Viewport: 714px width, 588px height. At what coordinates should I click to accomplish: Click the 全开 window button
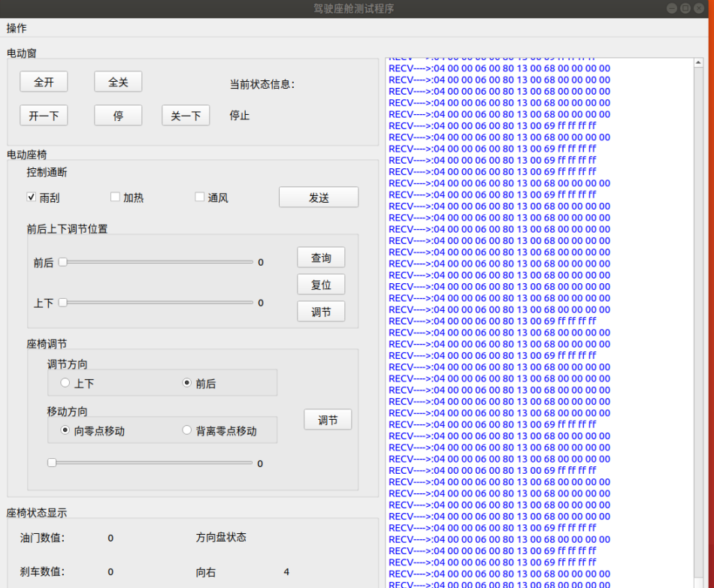point(44,82)
